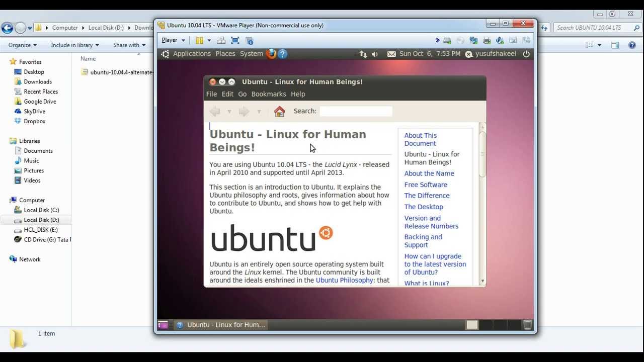Open the Include in library dropdown
Viewport: 644px width, 362px height.
(75, 45)
